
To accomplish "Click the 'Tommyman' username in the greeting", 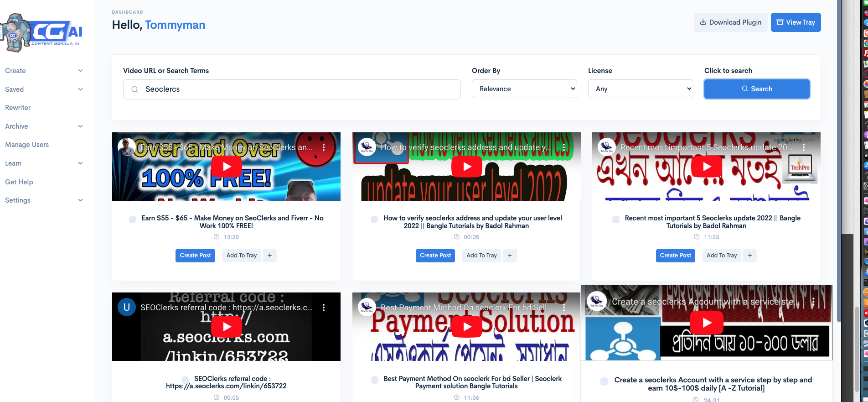I will point(175,25).
